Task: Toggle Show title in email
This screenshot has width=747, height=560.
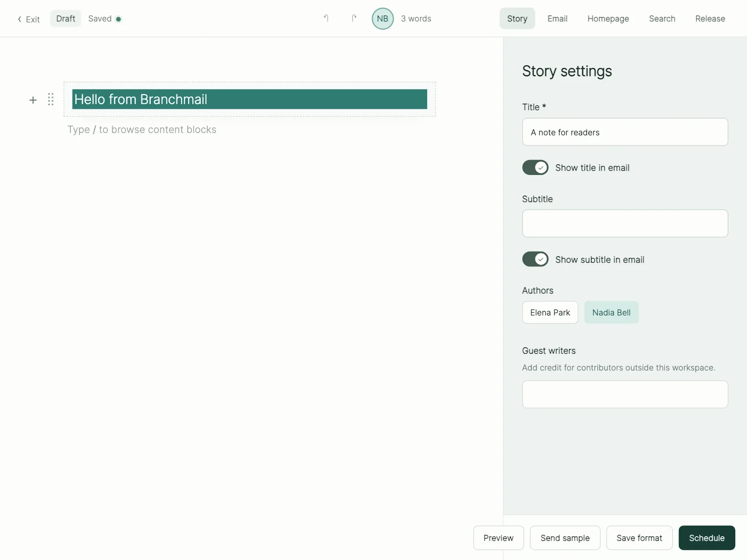Action: (536, 168)
